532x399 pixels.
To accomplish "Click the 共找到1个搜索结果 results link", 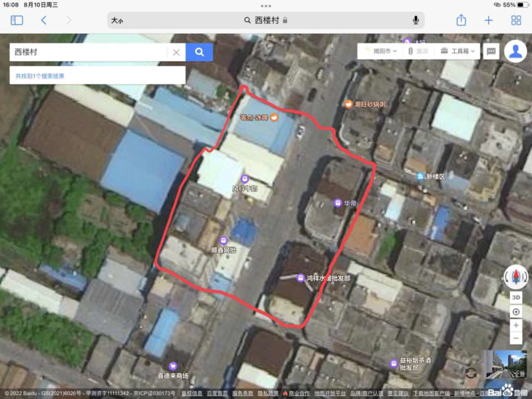I will 41,76.
